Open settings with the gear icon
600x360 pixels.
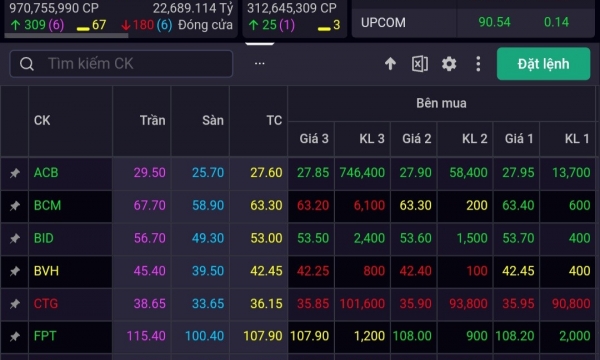[449, 64]
